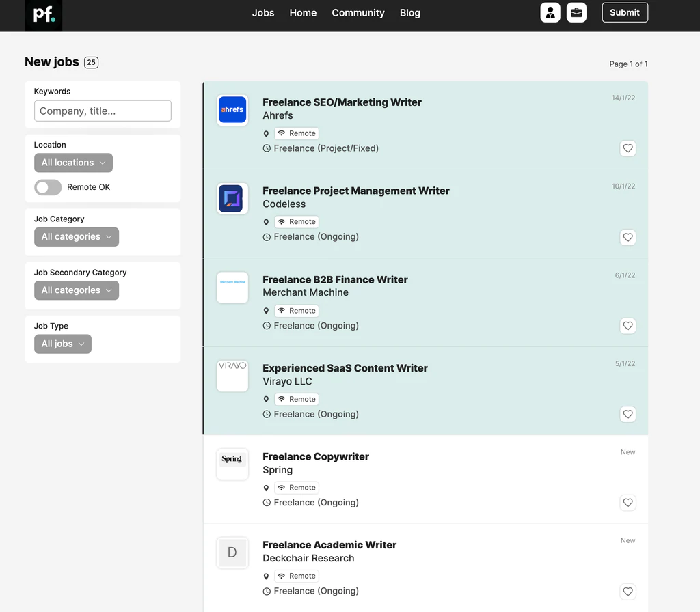Viewport: 700px width, 612px height.
Task: Expand the All locations dropdown
Action: pos(73,163)
